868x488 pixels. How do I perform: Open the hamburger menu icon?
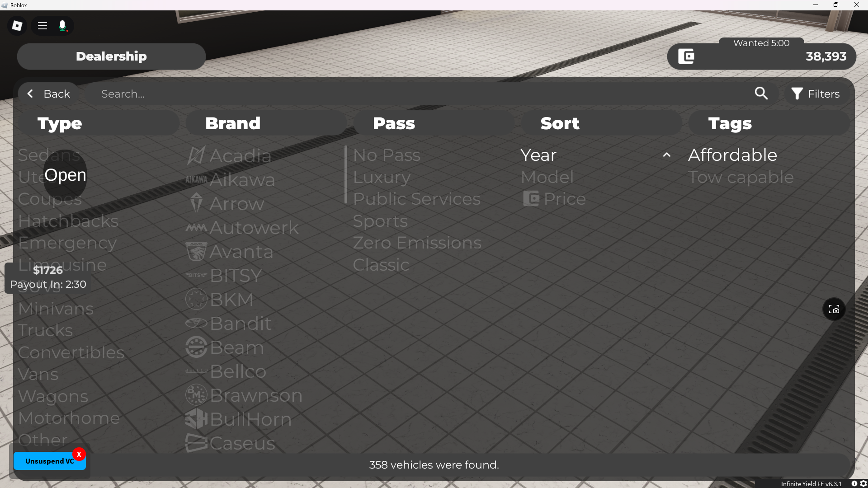click(x=42, y=26)
